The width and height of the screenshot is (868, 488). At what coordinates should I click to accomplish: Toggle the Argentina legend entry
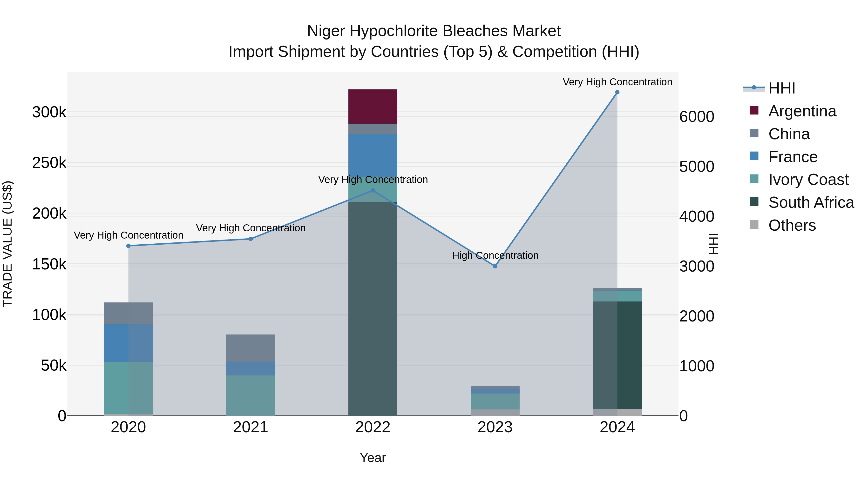pyautogui.click(x=793, y=111)
